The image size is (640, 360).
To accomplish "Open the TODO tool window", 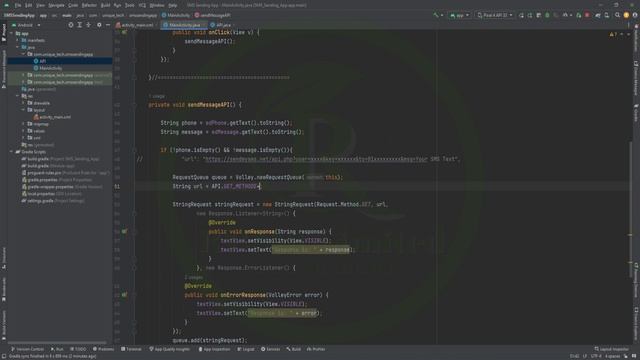I will 78,349.
